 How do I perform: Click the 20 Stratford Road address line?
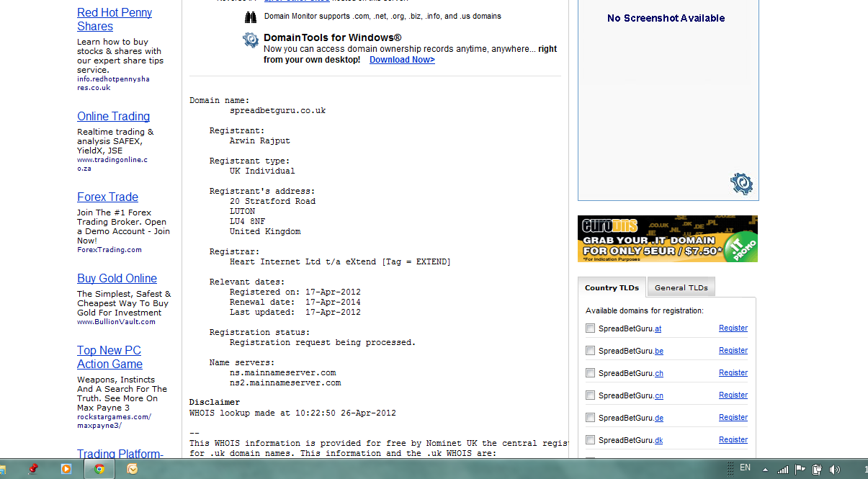[x=272, y=201]
